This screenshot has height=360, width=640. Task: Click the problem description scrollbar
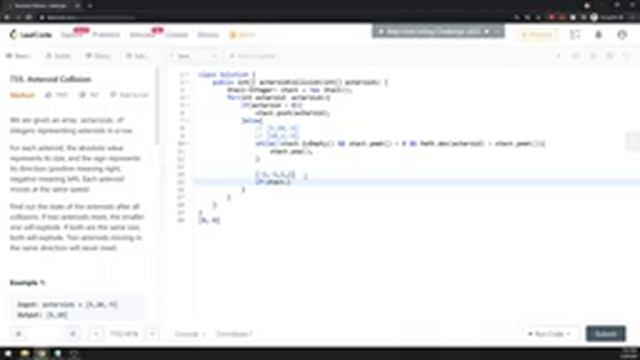click(157, 106)
